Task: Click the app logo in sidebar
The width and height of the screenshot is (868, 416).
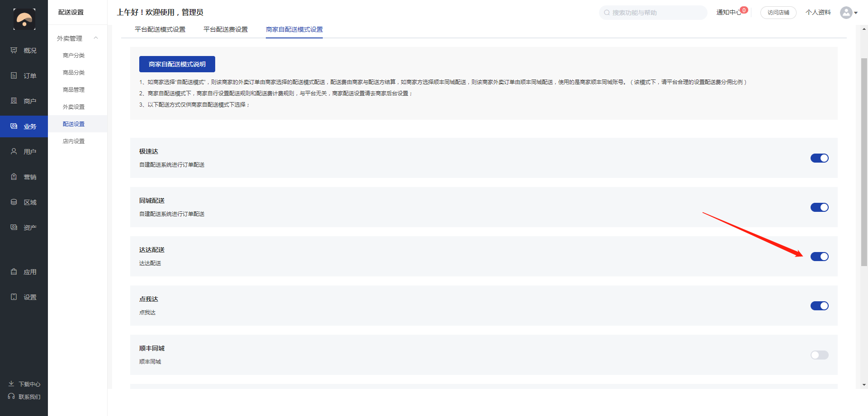Action: (24, 19)
